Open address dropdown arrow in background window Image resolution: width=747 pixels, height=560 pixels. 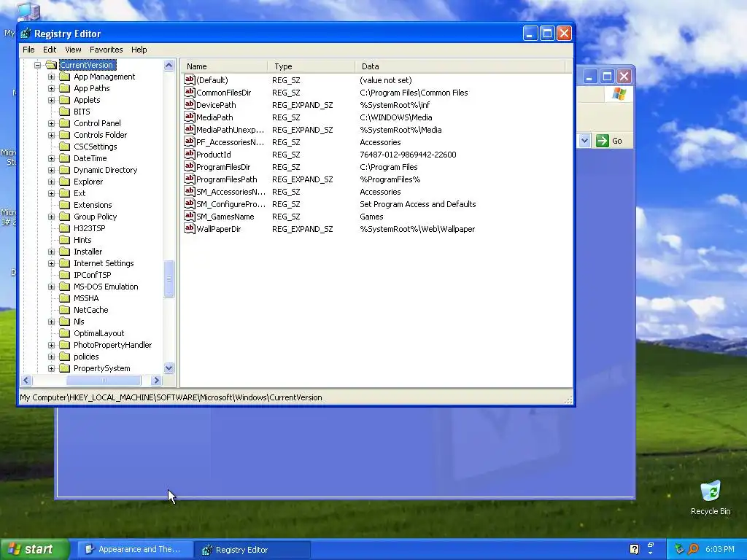coord(584,141)
